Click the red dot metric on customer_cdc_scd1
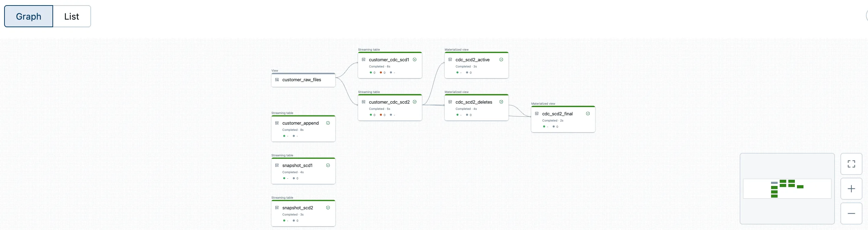The height and width of the screenshot is (230, 868). click(381, 73)
